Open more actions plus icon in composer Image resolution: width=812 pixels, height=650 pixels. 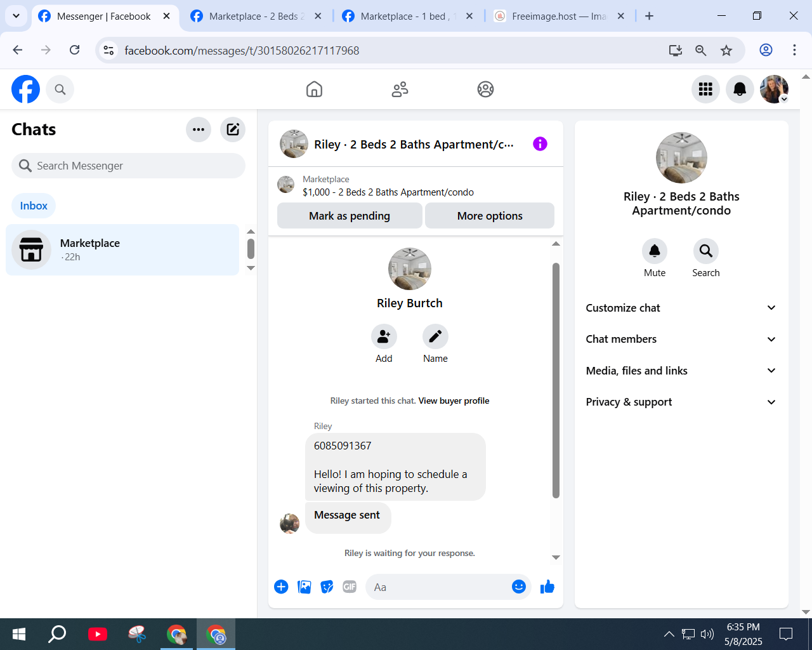click(281, 587)
